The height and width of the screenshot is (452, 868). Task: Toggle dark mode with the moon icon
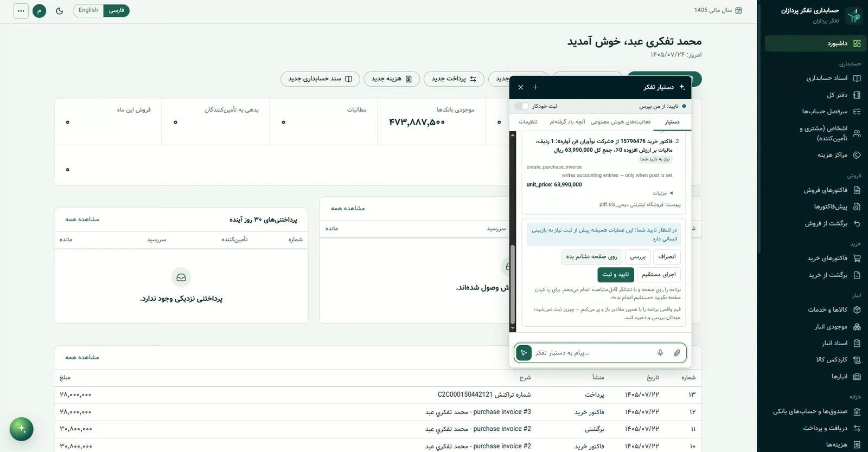60,11
